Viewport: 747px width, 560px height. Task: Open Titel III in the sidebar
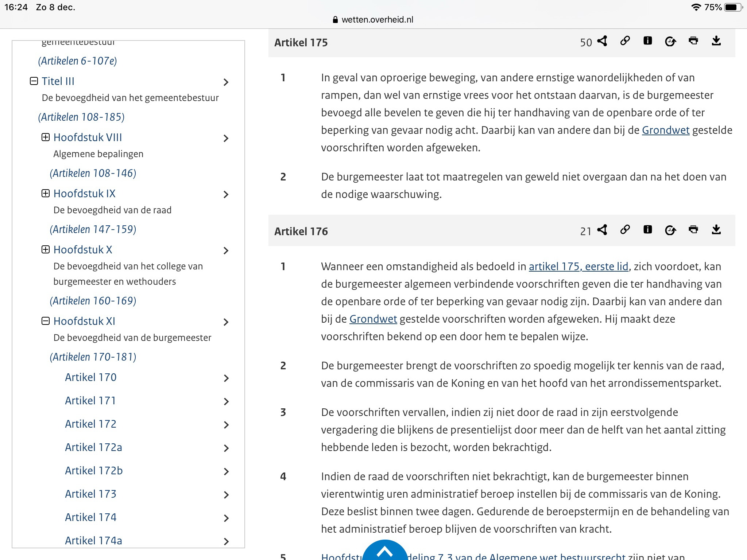click(58, 81)
